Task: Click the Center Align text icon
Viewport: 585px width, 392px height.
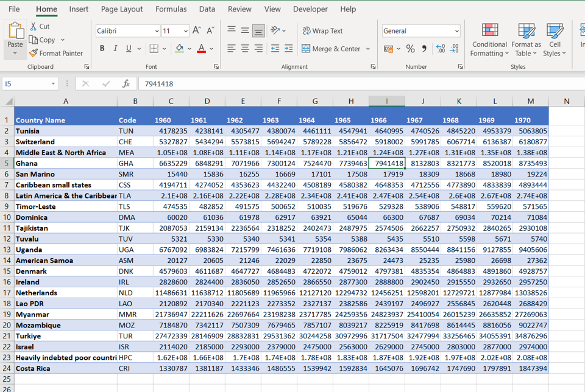Action: tap(244, 48)
